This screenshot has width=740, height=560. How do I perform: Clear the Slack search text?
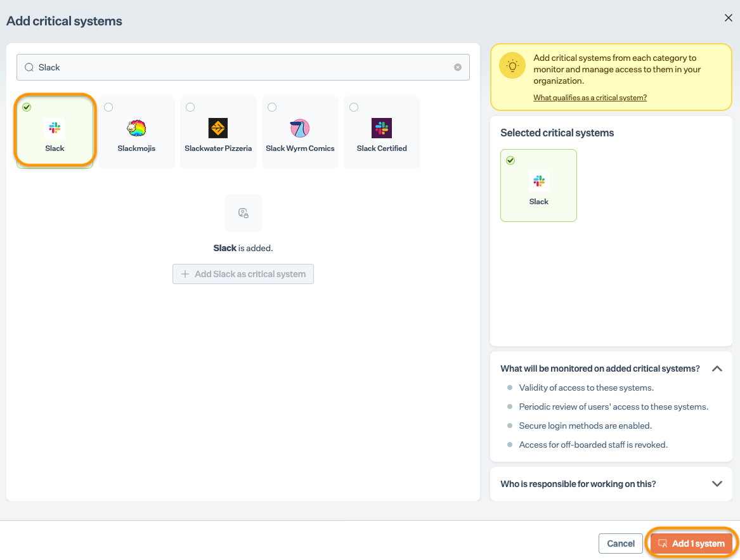457,67
